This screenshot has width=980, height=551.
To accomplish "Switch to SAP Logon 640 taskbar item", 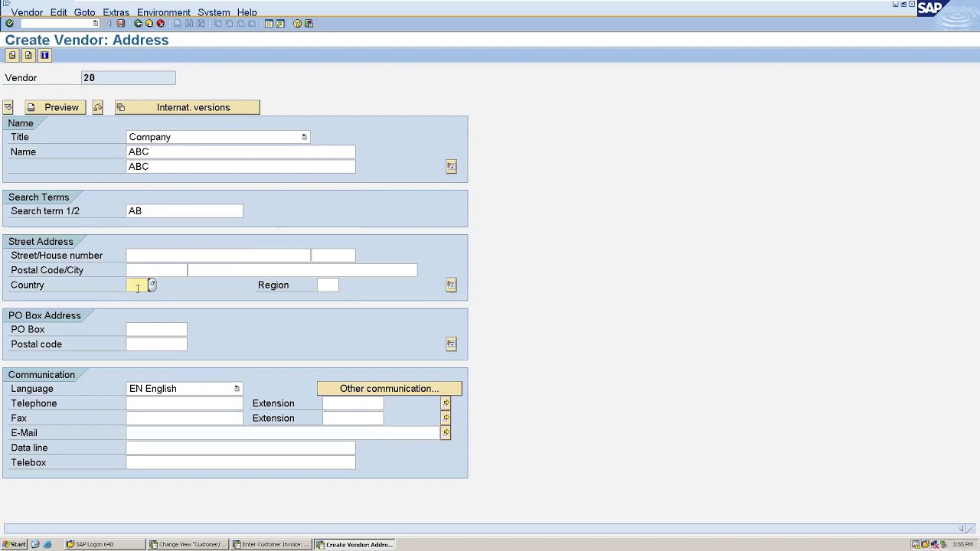I will click(104, 544).
